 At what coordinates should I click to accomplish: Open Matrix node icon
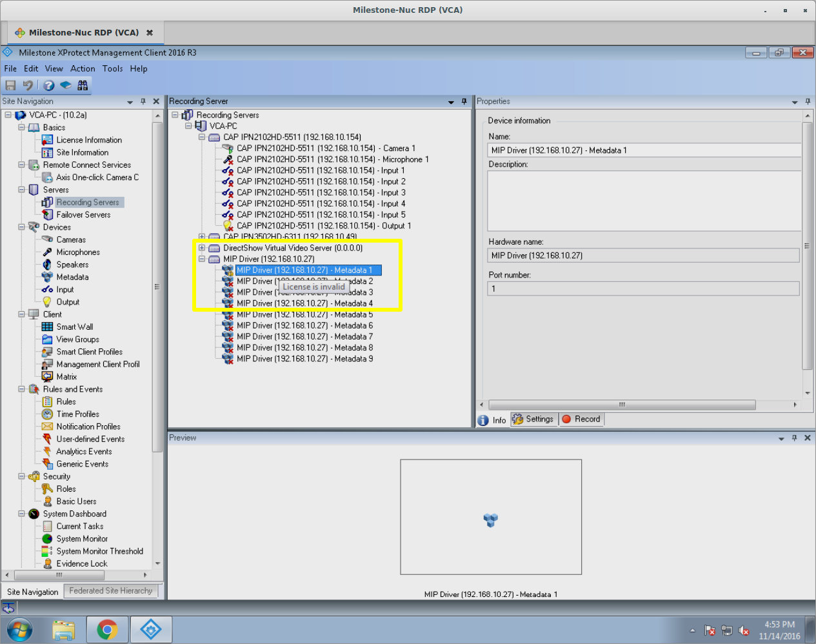click(x=47, y=377)
